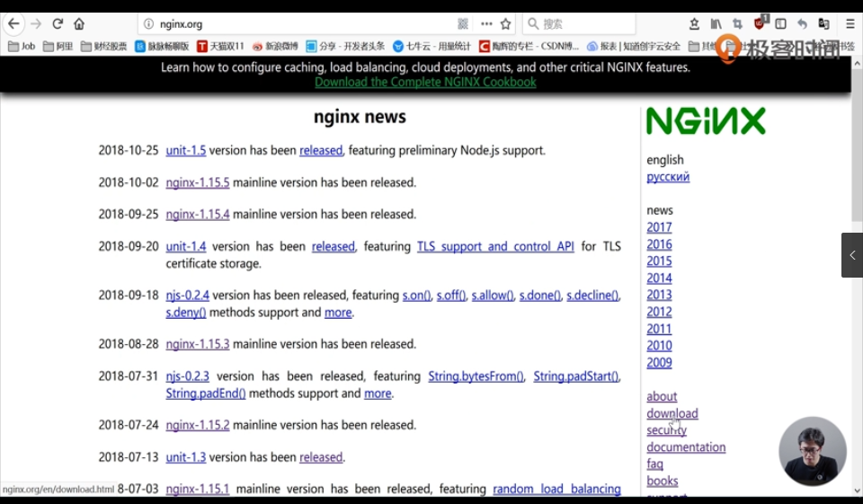Open nginx-1.15.2 release link
Viewport: 863px width, 504px height.
click(198, 425)
